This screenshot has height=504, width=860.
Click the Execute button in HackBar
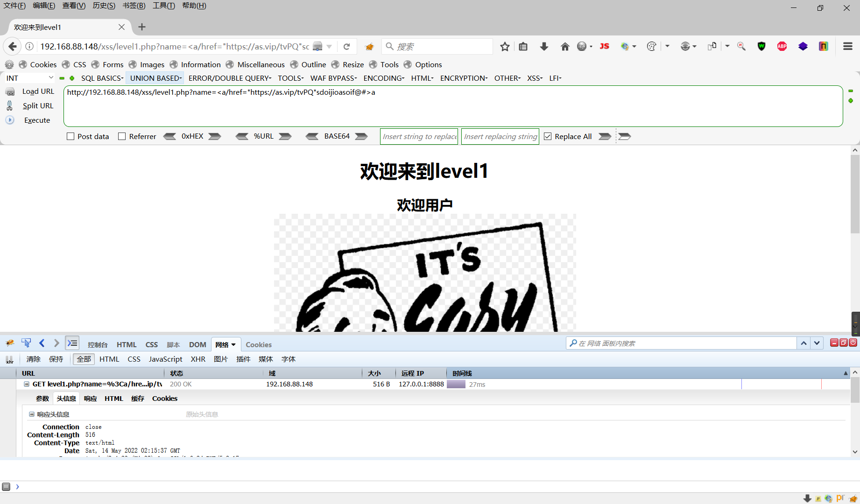[36, 120]
